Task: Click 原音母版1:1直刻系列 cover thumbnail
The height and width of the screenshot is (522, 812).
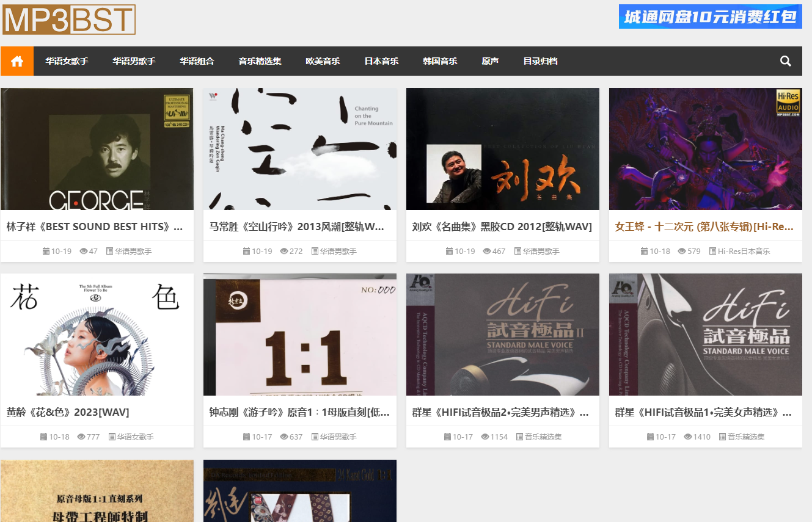Action: click(97, 491)
